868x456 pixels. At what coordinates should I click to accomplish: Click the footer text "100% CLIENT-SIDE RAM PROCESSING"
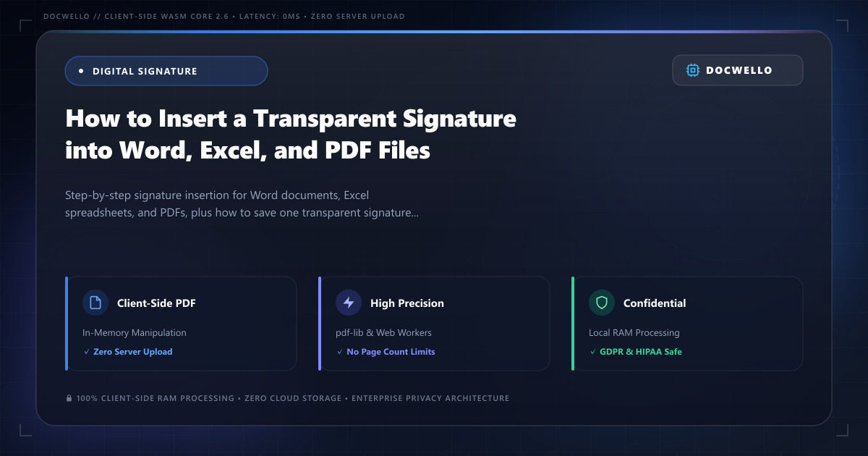pos(156,398)
